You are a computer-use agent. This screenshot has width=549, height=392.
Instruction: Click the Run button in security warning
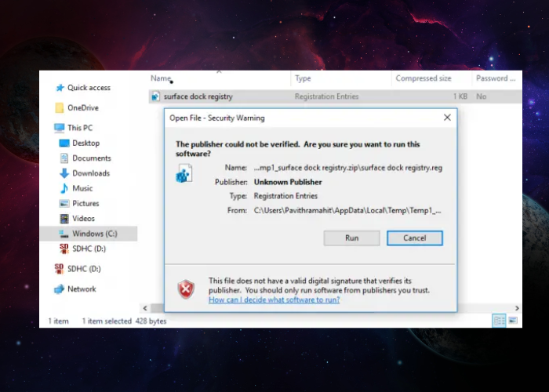351,238
